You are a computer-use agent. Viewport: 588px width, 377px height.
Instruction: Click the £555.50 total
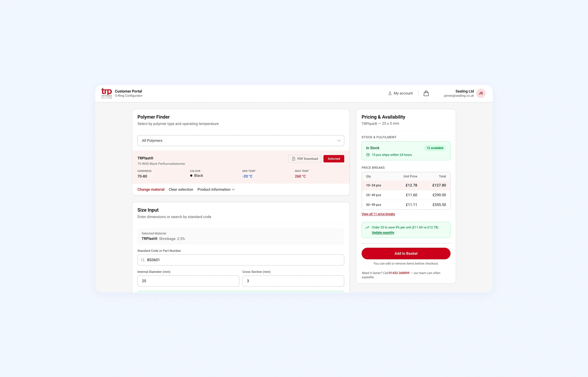439,205
